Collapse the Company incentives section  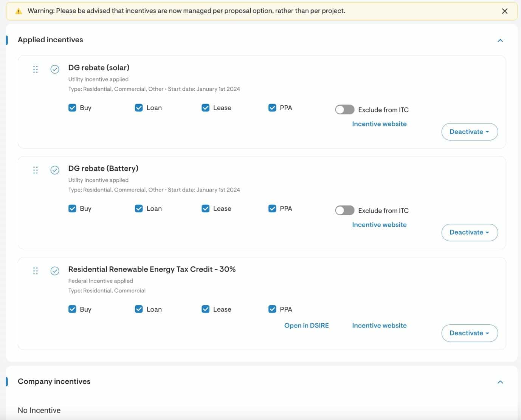(x=500, y=382)
